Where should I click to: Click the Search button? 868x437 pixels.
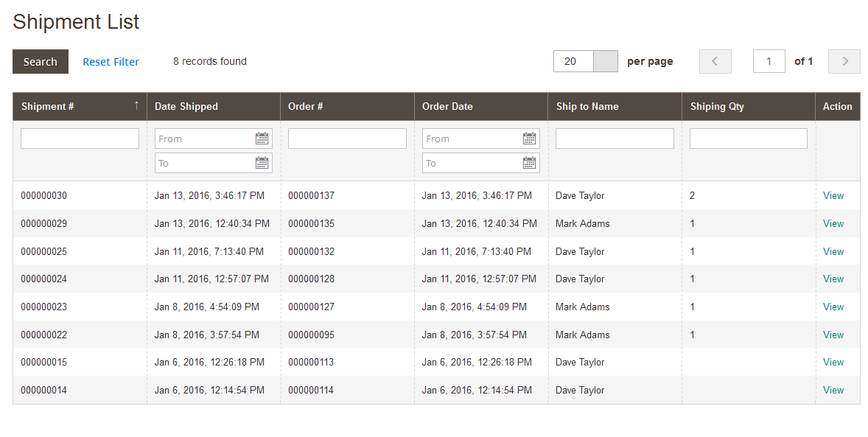[x=41, y=62]
